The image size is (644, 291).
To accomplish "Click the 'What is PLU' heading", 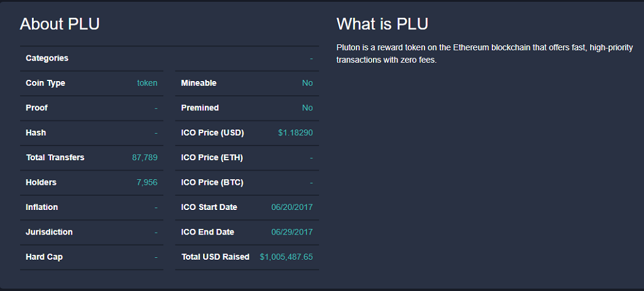I will 382,24.
